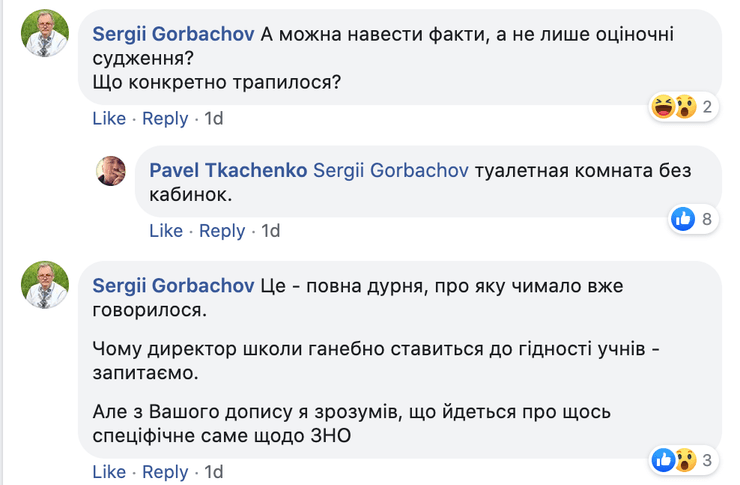Click Sergii Gorbachov's avatar on first comment
740x485 pixels.
tap(45, 35)
